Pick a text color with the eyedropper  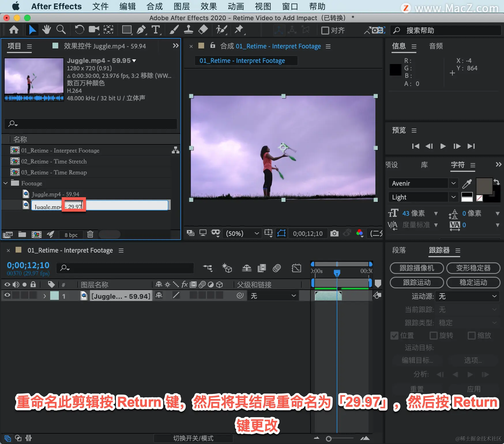[467, 183]
